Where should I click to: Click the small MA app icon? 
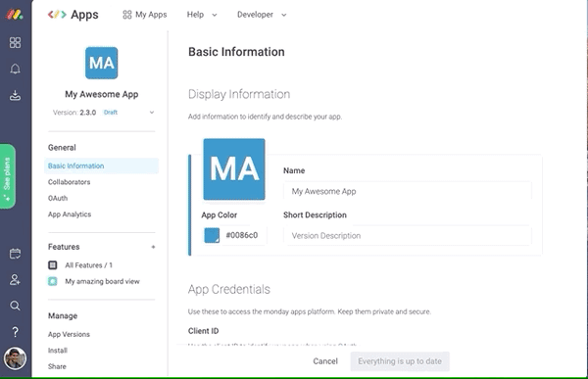click(x=101, y=63)
